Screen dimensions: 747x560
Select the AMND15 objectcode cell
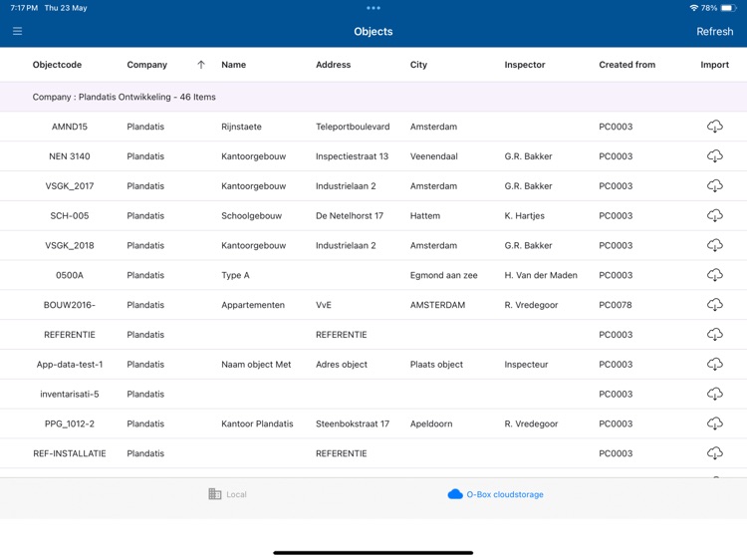(70, 127)
